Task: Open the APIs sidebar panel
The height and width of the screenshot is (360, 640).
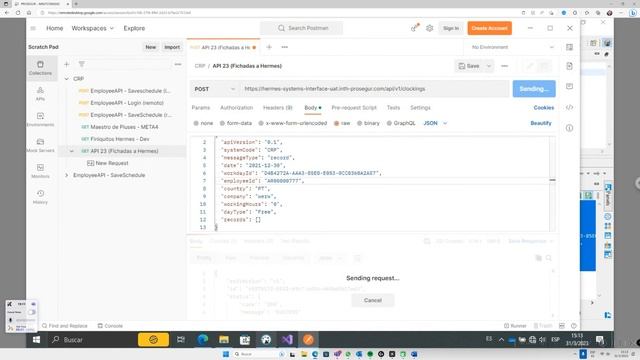Action: (40, 93)
